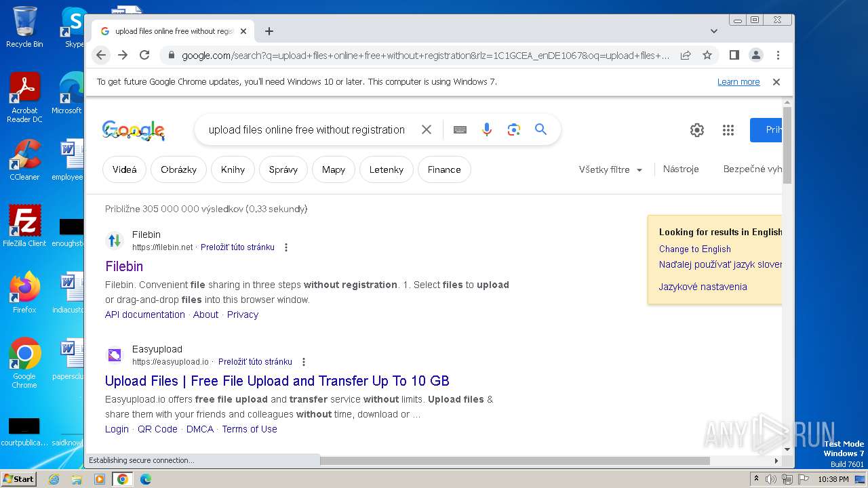Go to Google home via logo
The height and width of the screenshot is (488, 868).
(x=134, y=130)
